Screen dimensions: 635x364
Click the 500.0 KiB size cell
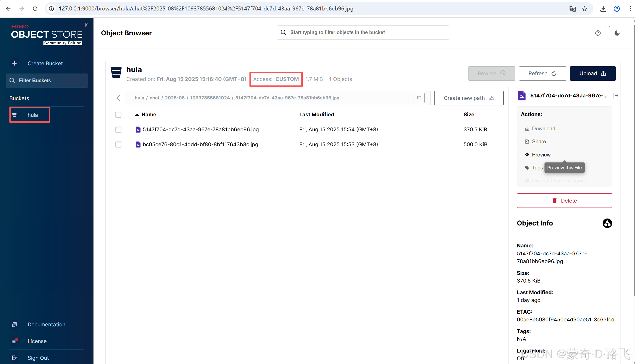(475, 145)
